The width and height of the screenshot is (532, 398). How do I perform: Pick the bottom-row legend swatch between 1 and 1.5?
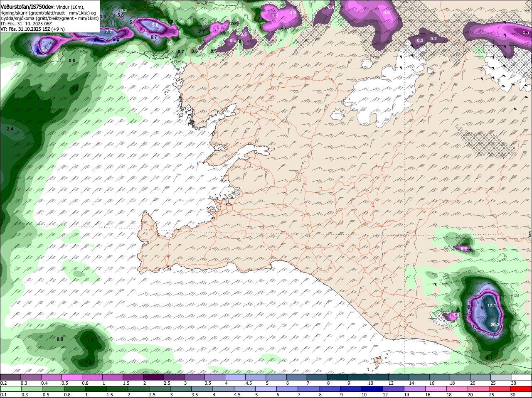(95, 388)
